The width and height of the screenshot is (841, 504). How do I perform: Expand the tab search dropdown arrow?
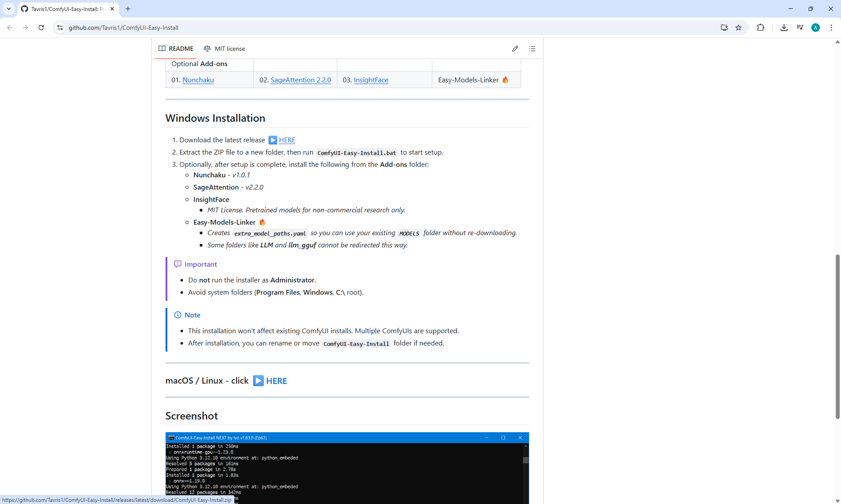click(x=9, y=9)
